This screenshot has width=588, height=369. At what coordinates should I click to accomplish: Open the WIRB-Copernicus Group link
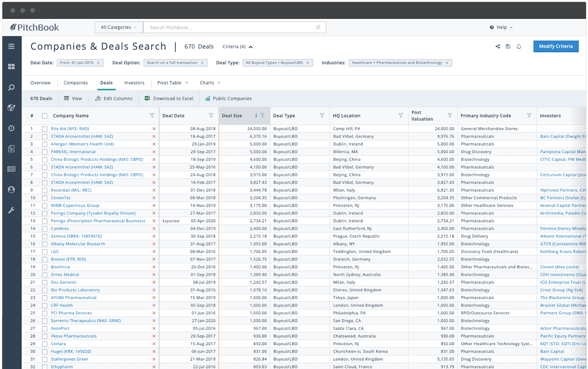point(75,206)
